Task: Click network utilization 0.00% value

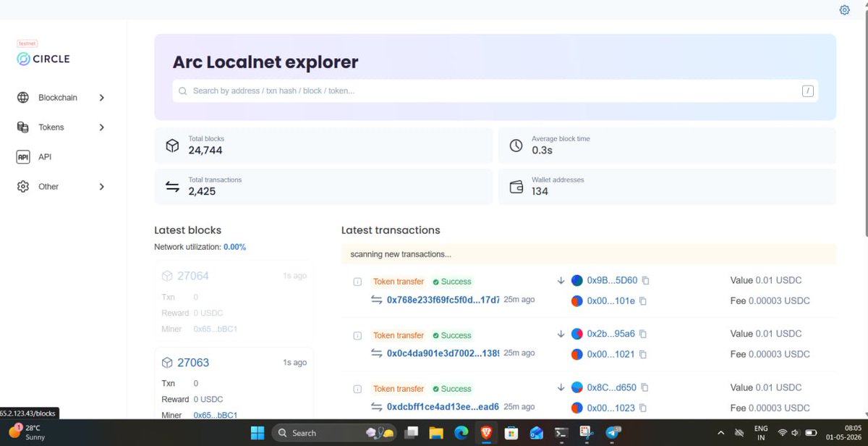Action: [x=234, y=247]
